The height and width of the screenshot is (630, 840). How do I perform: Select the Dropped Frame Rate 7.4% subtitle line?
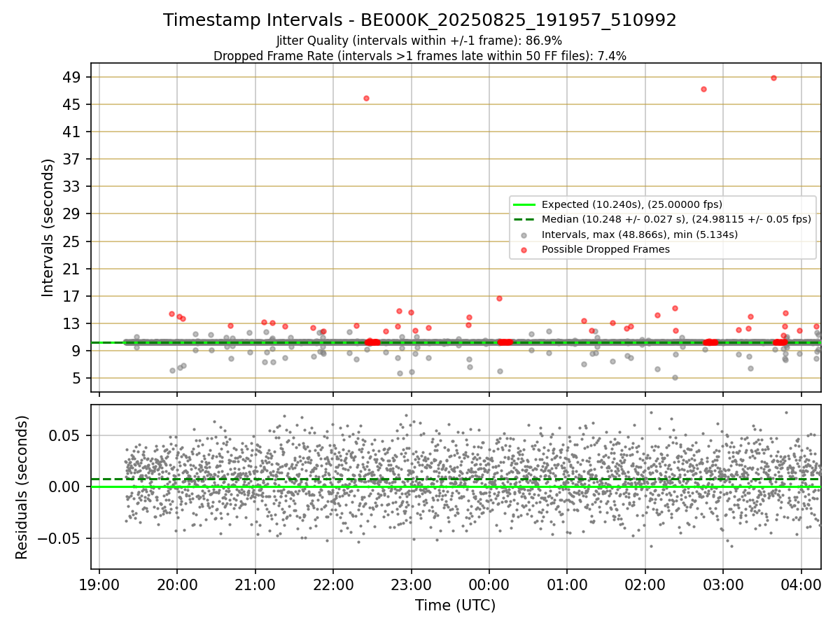pyautogui.click(x=420, y=56)
